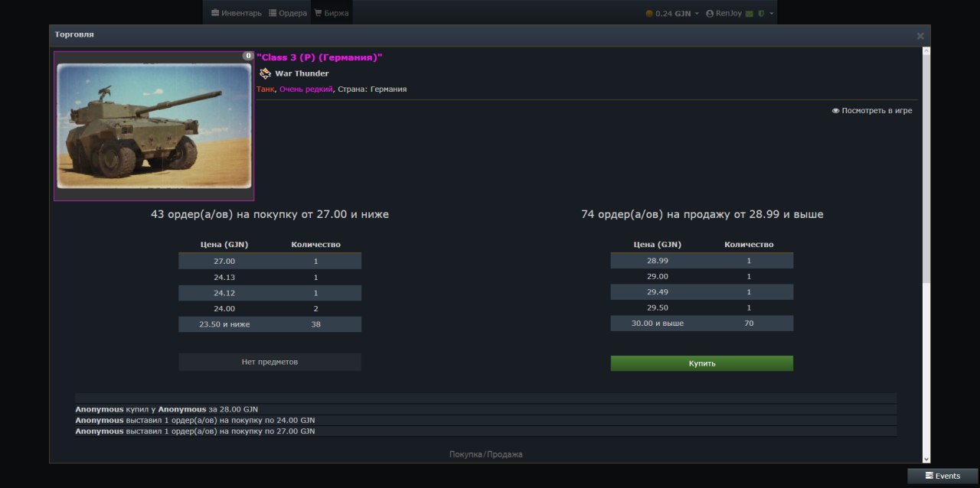Viewport: 980px width, 488px height.
Task: Click the green mail icon beside RenJoy
Action: [750, 13]
